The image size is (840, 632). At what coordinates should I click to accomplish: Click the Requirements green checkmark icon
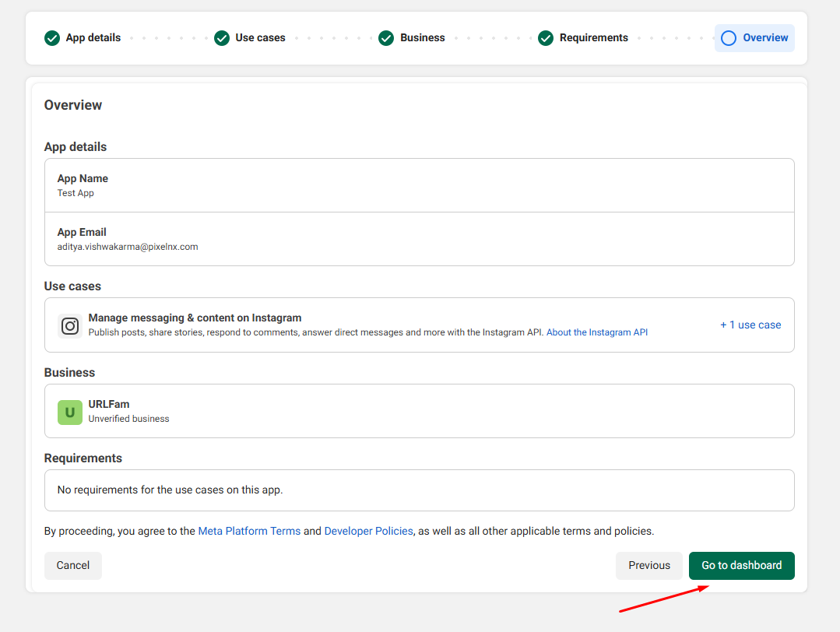[x=546, y=38]
